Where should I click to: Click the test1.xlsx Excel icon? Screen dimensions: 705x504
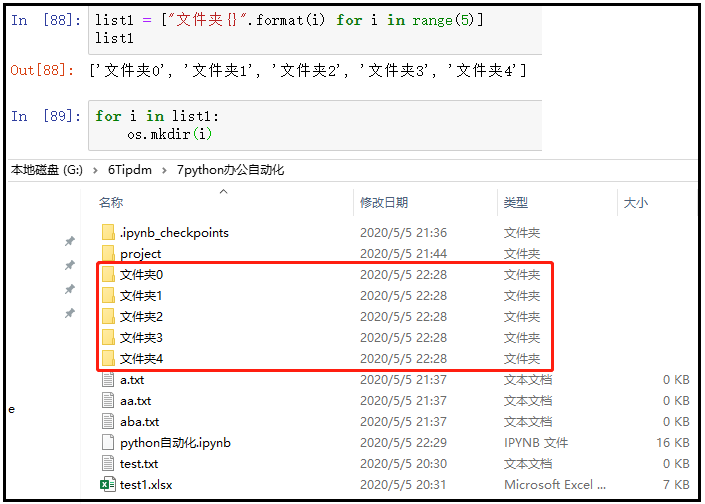point(107,484)
